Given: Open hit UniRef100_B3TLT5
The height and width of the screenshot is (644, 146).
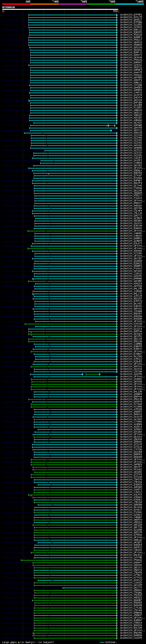Looking at the screenshot, I should pyautogui.click(x=131, y=17).
